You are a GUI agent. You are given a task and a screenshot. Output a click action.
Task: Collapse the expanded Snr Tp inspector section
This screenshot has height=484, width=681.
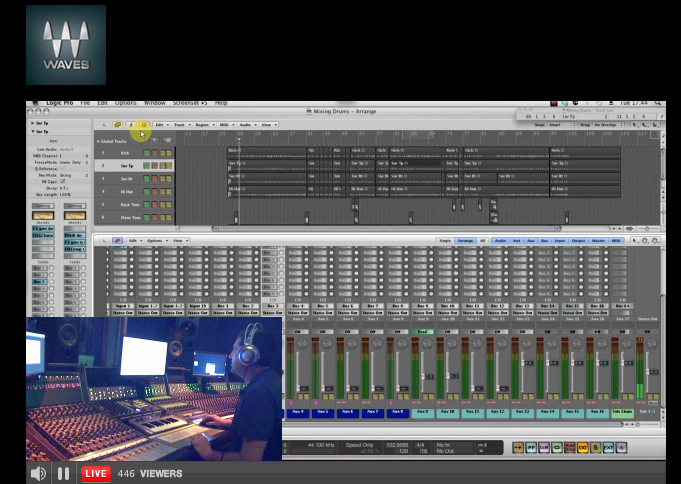[x=33, y=131]
